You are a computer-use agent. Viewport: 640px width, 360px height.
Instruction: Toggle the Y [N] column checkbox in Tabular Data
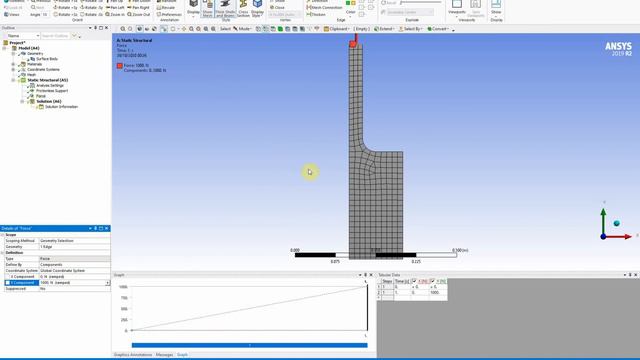click(433, 281)
